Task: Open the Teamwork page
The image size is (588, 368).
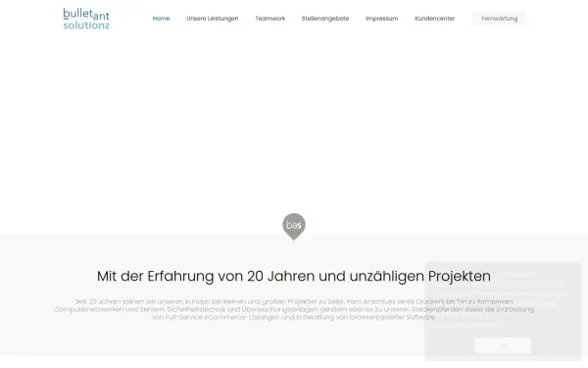Action: pyautogui.click(x=270, y=19)
